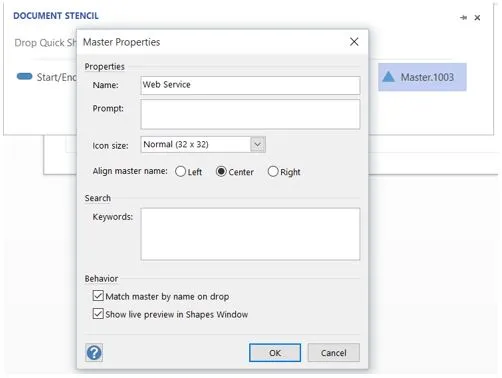Image resolution: width=502 pixels, height=378 pixels.
Task: Click the Master.1003 label text
Action: point(427,77)
